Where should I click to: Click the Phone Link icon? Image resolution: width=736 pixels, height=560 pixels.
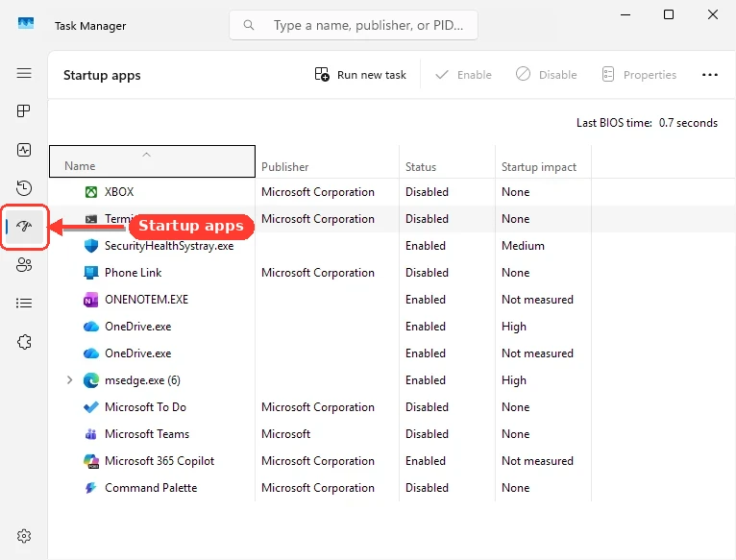point(91,273)
